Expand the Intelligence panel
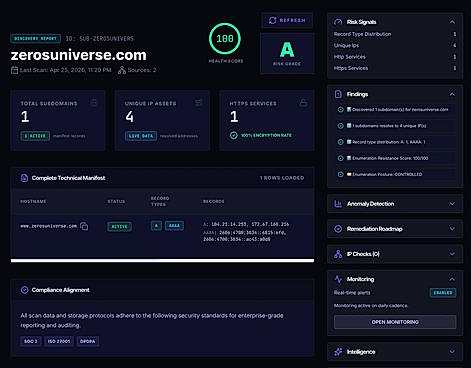Image resolution: width=471 pixels, height=368 pixels. coord(452,352)
